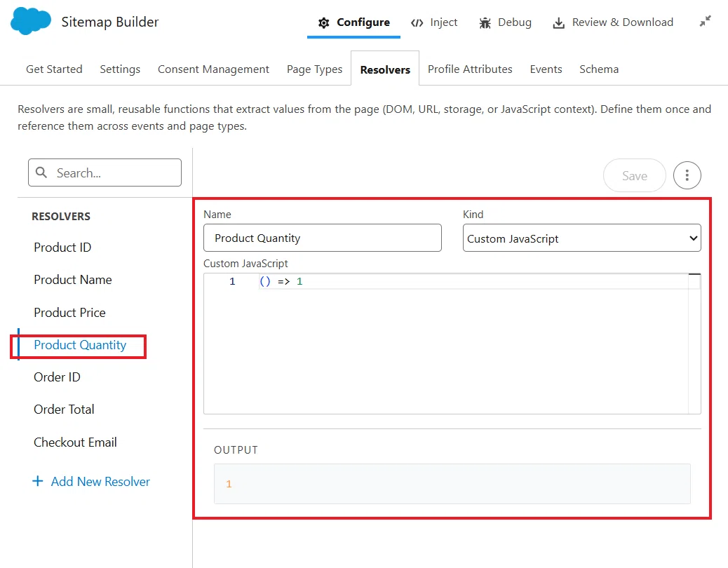
Task: Select the Resolvers tab
Action: pos(385,69)
